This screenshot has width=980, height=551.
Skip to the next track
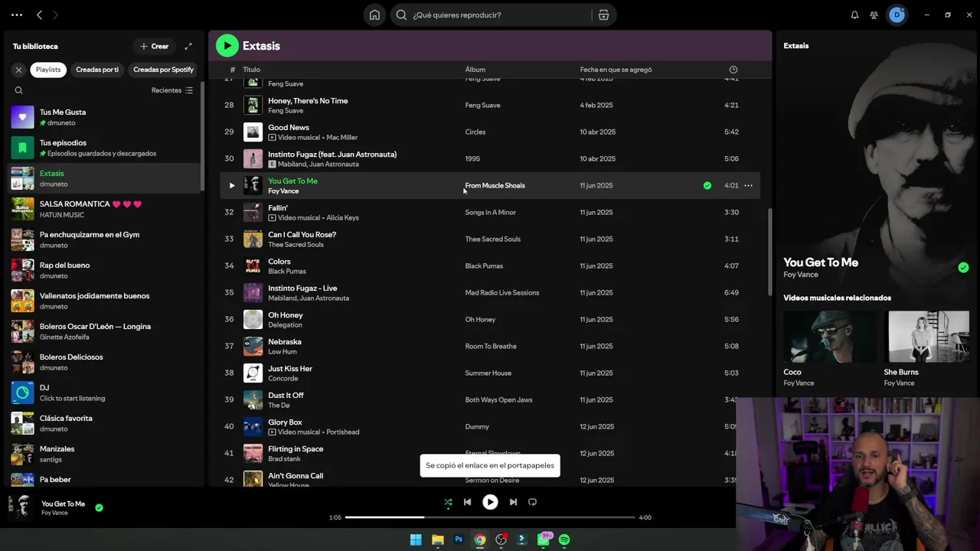tap(513, 502)
